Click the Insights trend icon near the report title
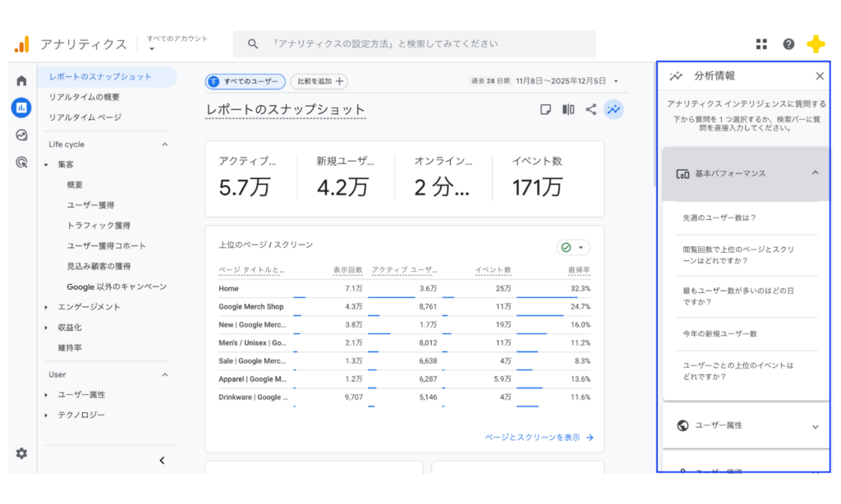Screen dimensions: 841x504 (614, 109)
